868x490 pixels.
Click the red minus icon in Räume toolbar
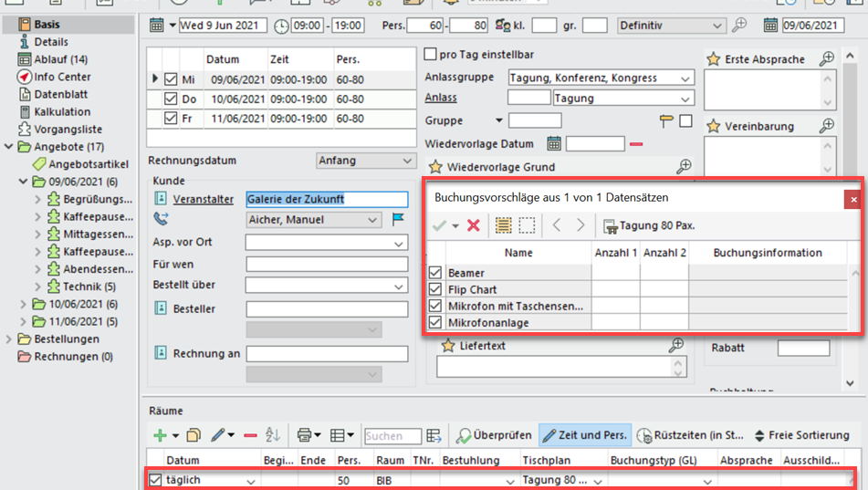tap(250, 435)
